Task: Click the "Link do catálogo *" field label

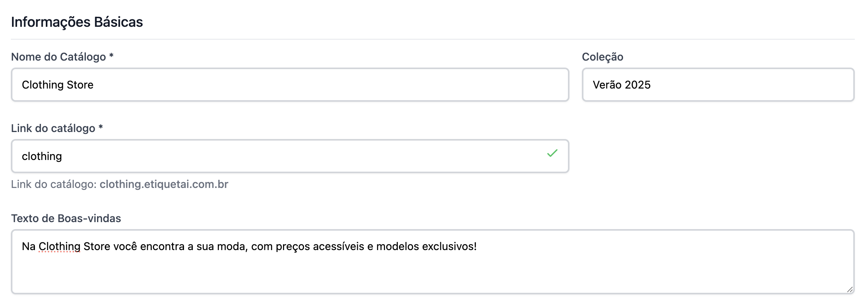Action: click(x=53, y=128)
